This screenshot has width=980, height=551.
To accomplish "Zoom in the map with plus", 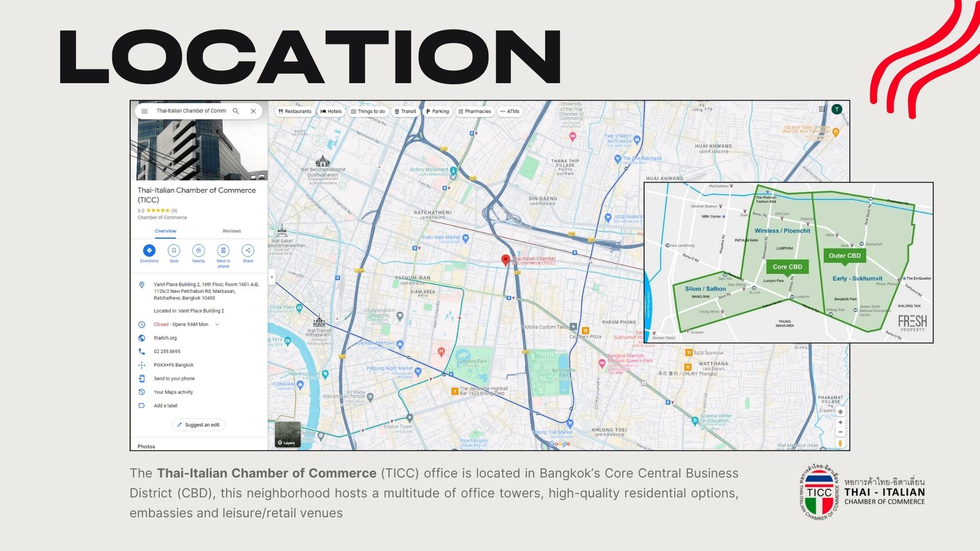I will (840, 422).
